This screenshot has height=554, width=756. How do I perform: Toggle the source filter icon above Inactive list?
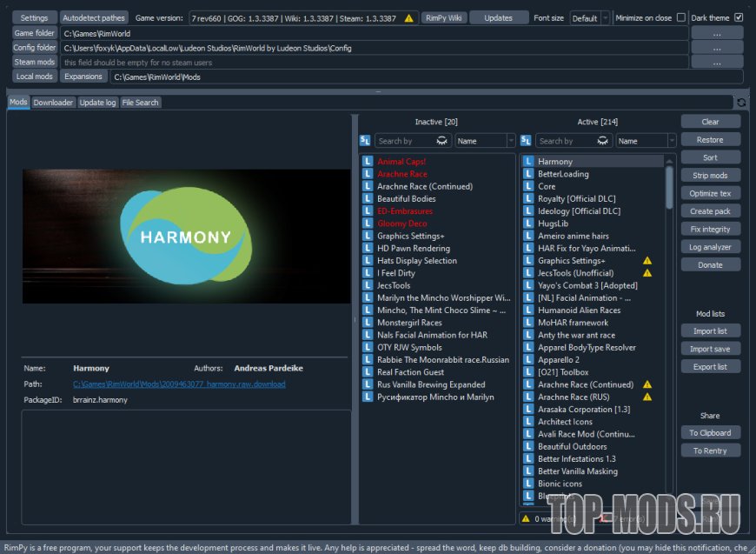365,141
